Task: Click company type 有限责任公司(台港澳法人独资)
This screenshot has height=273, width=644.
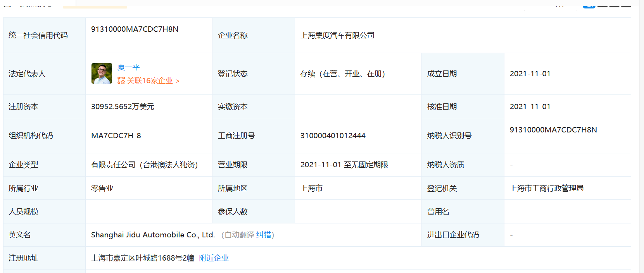Action: coord(144,165)
